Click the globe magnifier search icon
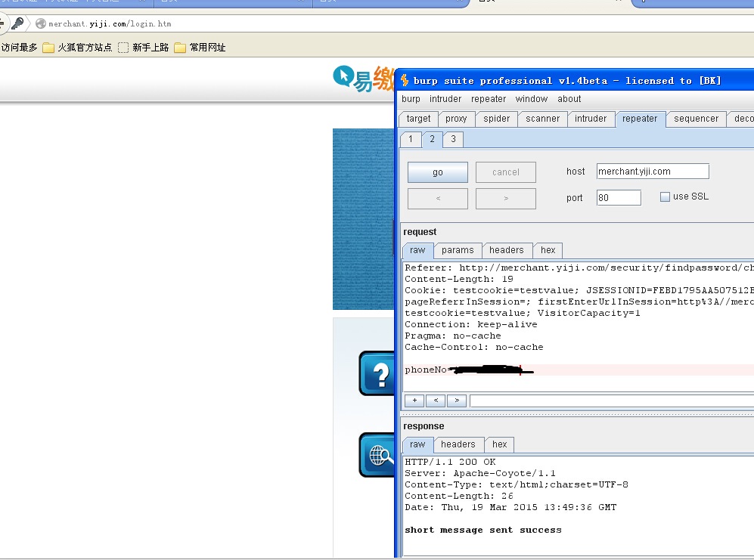The height and width of the screenshot is (560, 754). coord(377,455)
